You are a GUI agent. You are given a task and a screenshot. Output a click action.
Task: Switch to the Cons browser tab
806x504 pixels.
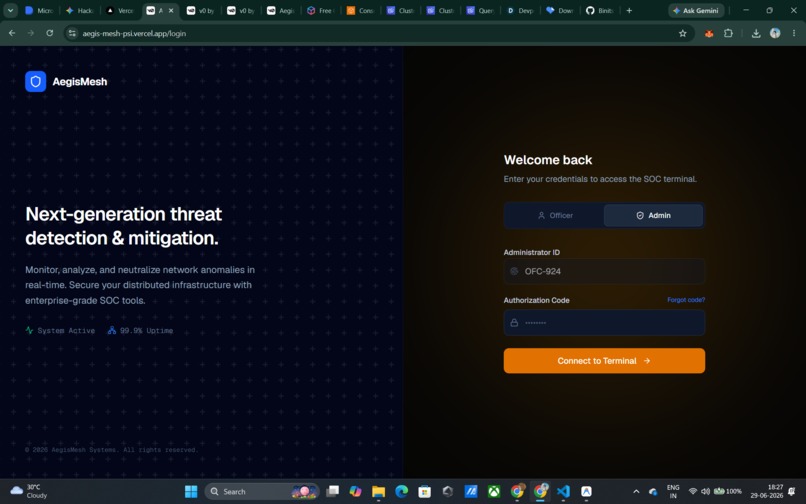pyautogui.click(x=361, y=10)
